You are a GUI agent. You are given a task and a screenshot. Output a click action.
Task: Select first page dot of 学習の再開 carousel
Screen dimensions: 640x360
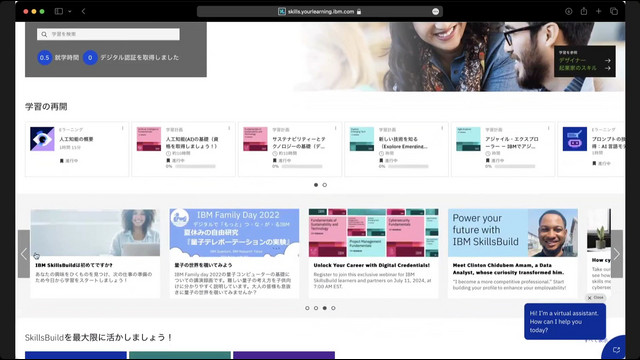(x=316, y=185)
